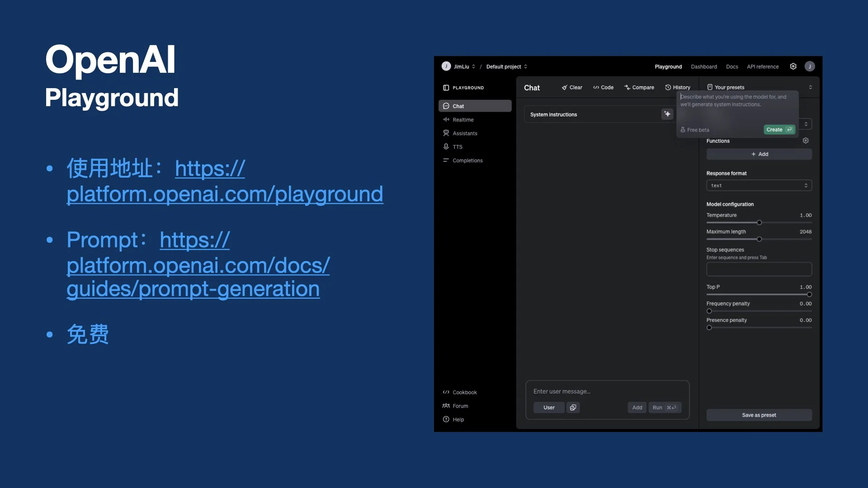868x488 pixels.
Task: Open the API reference menu item
Action: point(763,66)
